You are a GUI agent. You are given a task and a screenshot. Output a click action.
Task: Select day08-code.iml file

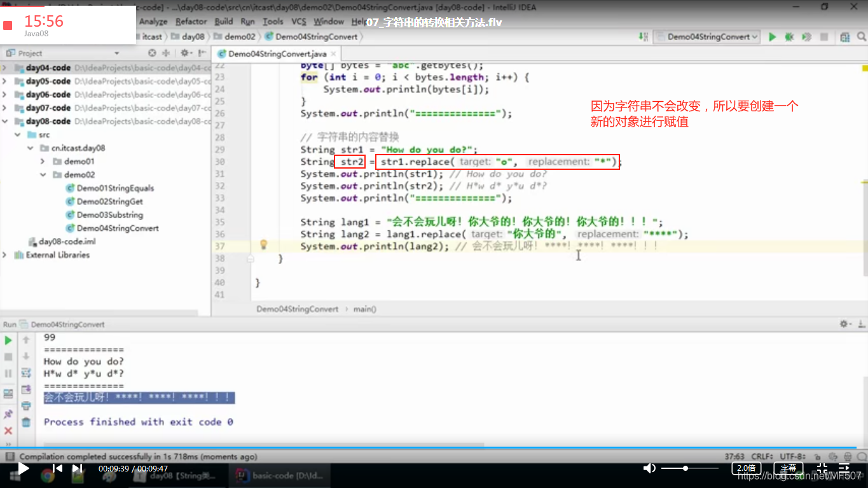click(x=67, y=242)
